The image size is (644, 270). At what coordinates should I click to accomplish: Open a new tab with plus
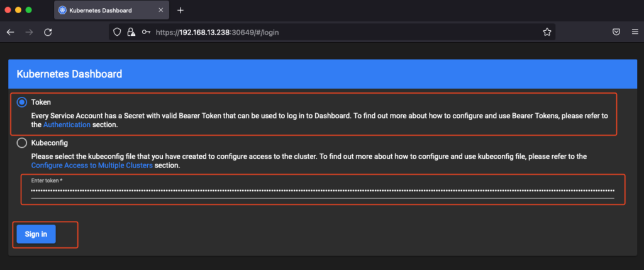[180, 10]
